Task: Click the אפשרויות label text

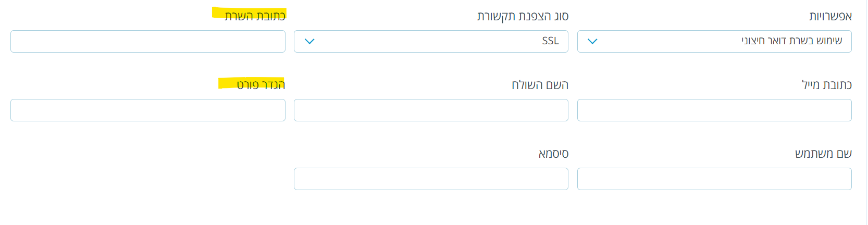Action: [830, 16]
